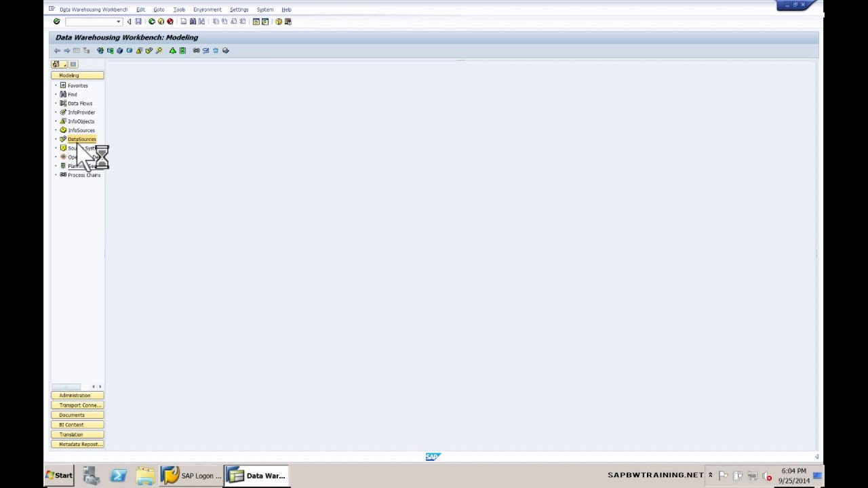868x488 pixels.
Task: Open the Administration section
Action: [77, 395]
